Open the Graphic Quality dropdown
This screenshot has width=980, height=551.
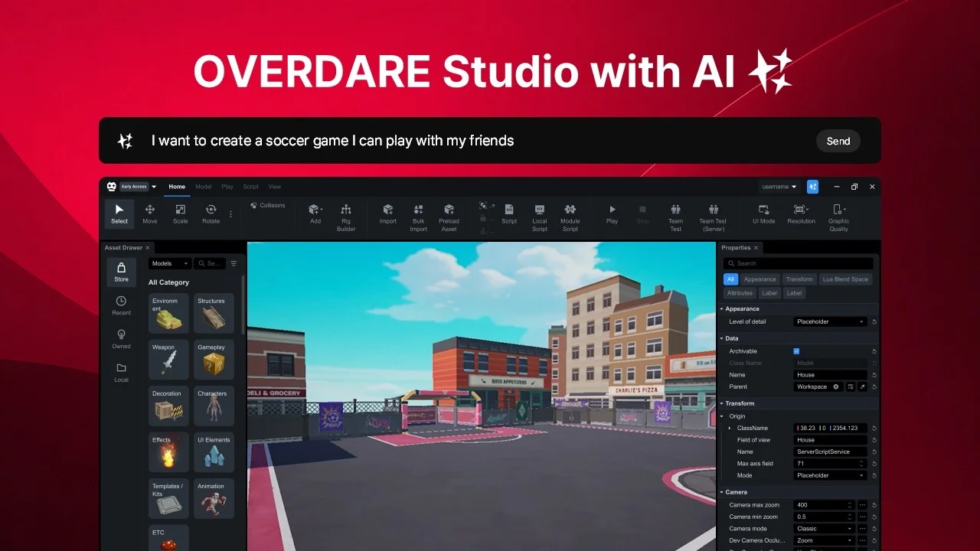(x=839, y=217)
